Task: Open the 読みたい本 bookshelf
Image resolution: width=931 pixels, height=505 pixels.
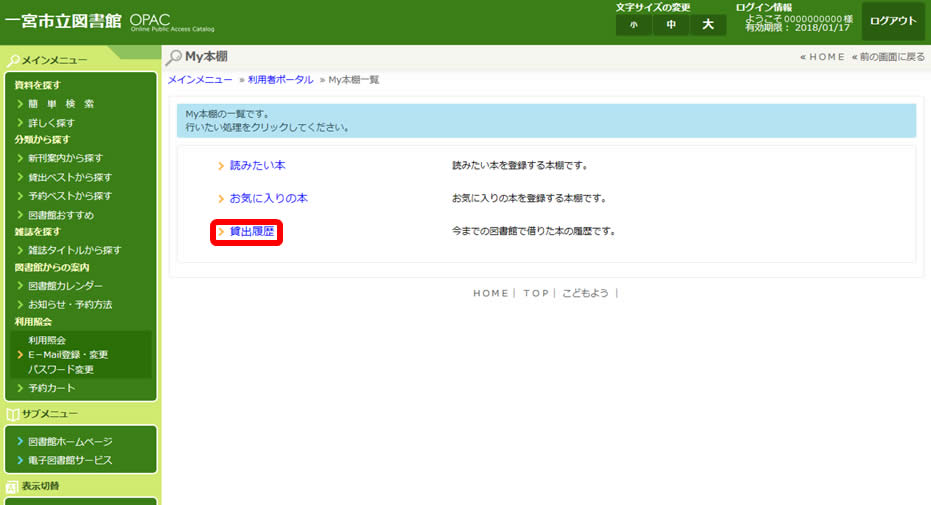Action: coord(258,166)
